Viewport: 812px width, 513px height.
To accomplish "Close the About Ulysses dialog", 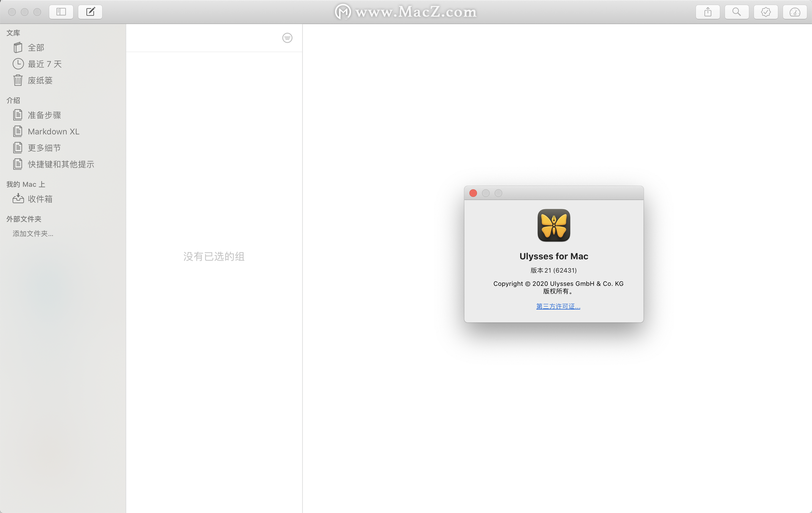I will pos(473,193).
